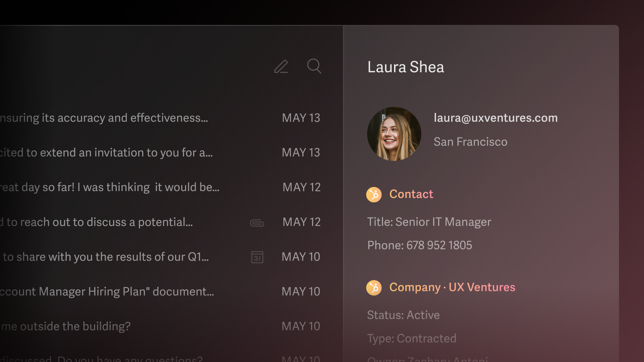
Task: Click the HubSpot icon beside Contact
Action: tap(374, 195)
